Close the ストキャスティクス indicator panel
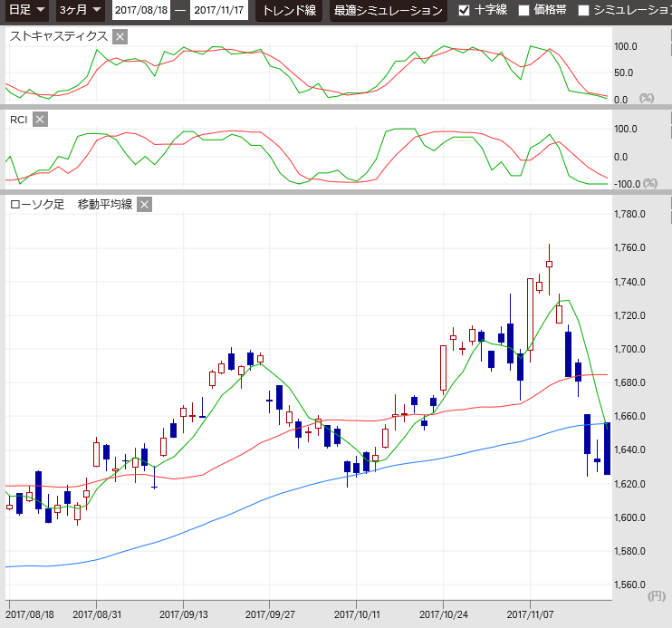The image size is (672, 628). [120, 36]
